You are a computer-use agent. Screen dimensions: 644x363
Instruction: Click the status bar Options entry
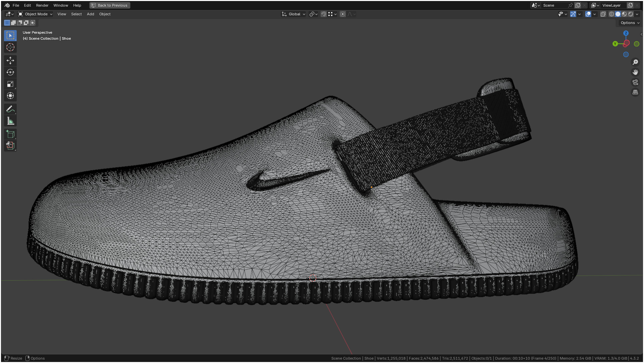[35, 358]
